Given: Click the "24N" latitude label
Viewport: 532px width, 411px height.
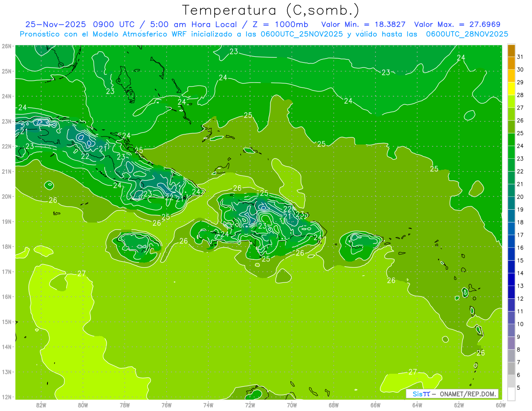Looking at the screenshot, I should point(6,96).
